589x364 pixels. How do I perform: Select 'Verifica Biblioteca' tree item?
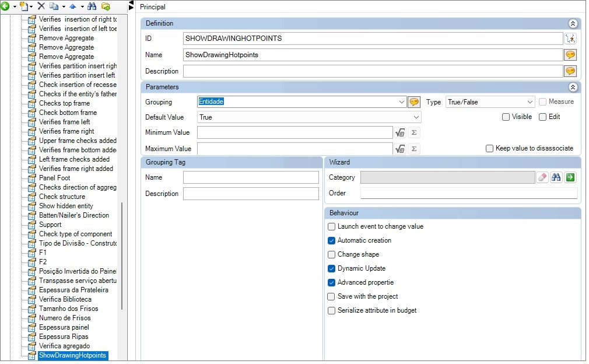65,299
